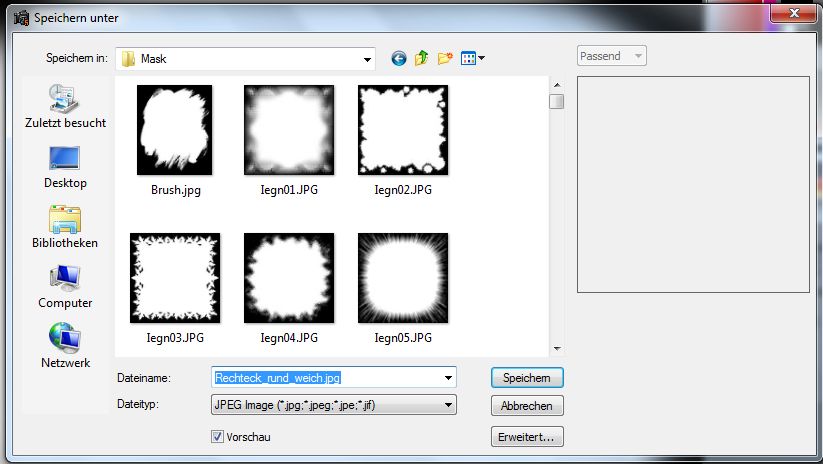Open Erweitert options
823x464 pixels.
click(x=527, y=437)
